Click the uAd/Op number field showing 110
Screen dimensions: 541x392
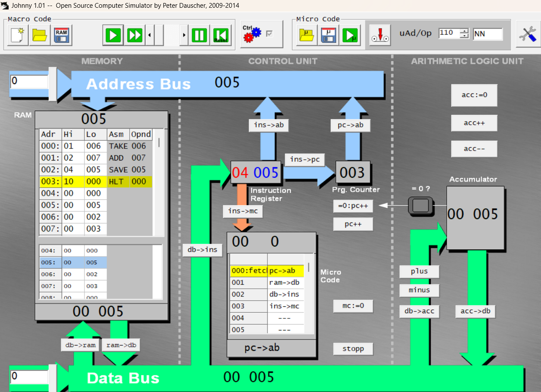(x=449, y=34)
